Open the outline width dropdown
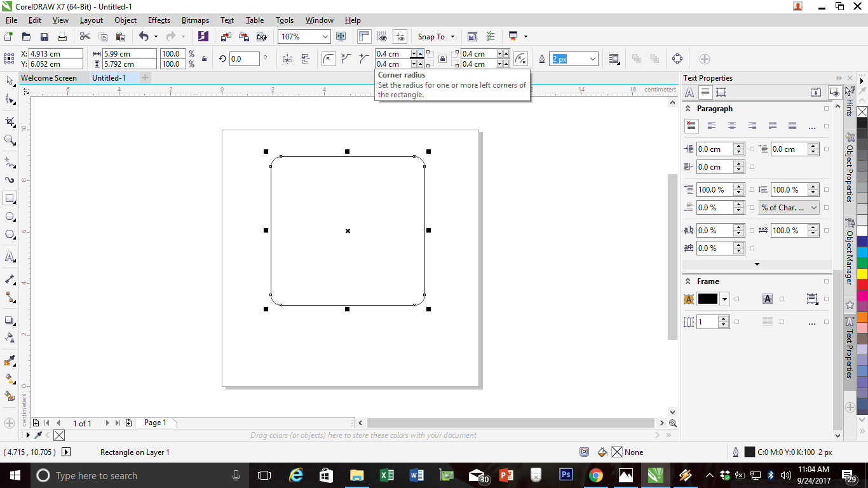Image resolution: width=868 pixels, height=488 pixels. (x=593, y=58)
